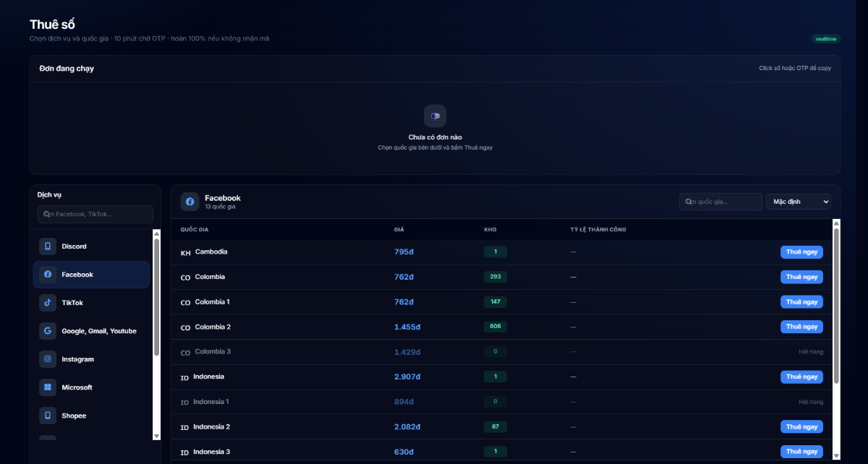Click Hết hàng label for Indonesia 1
Viewport: 868px width, 464px height.
tap(811, 402)
